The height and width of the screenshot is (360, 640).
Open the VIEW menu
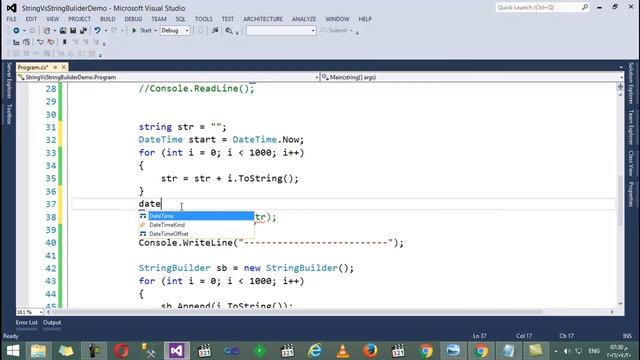pos(53,19)
